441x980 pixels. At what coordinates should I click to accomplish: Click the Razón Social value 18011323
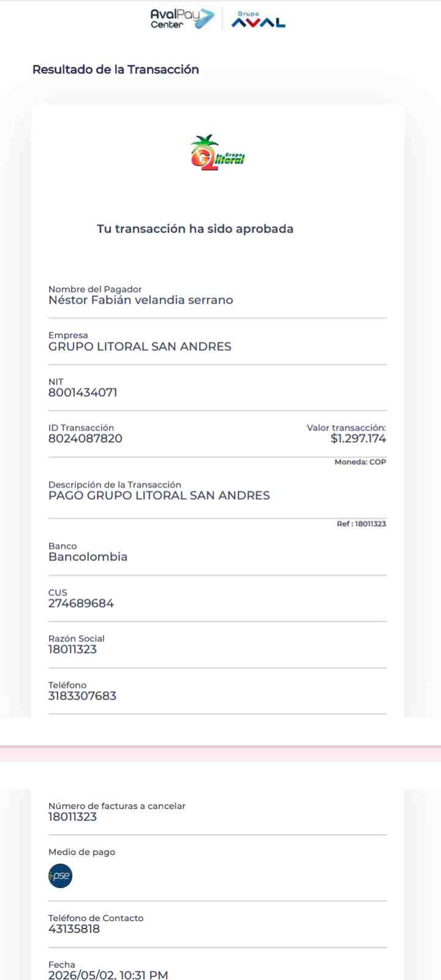72,649
